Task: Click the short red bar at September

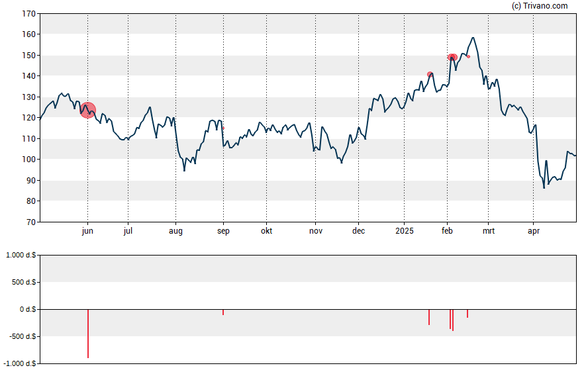Action: (x=223, y=312)
